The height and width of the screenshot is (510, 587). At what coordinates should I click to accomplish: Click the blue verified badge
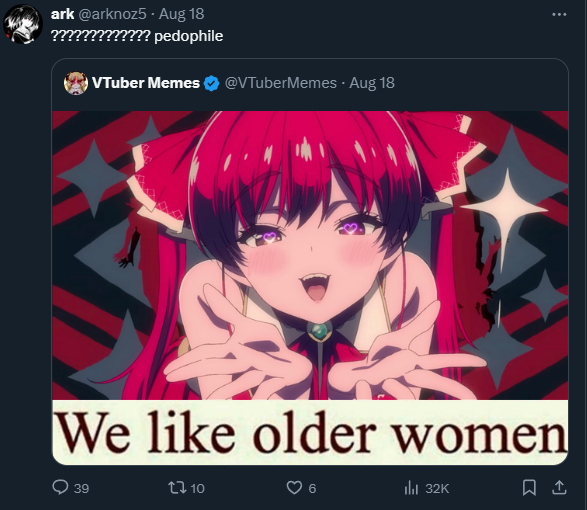[x=212, y=83]
